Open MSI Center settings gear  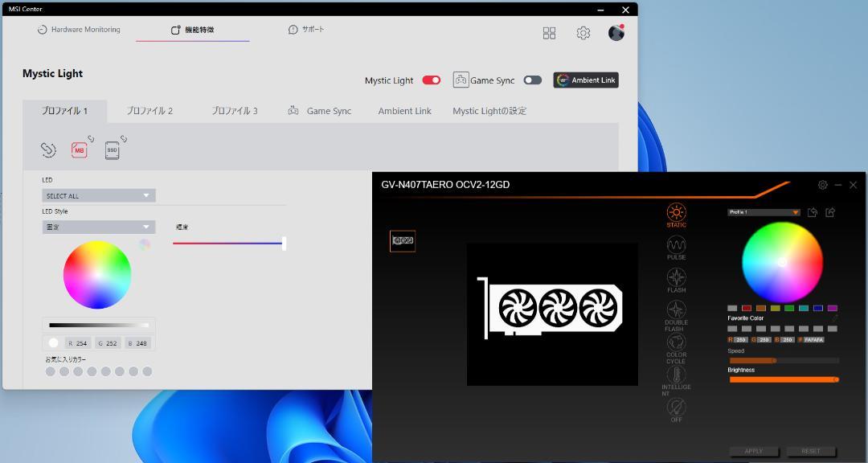[x=583, y=33]
